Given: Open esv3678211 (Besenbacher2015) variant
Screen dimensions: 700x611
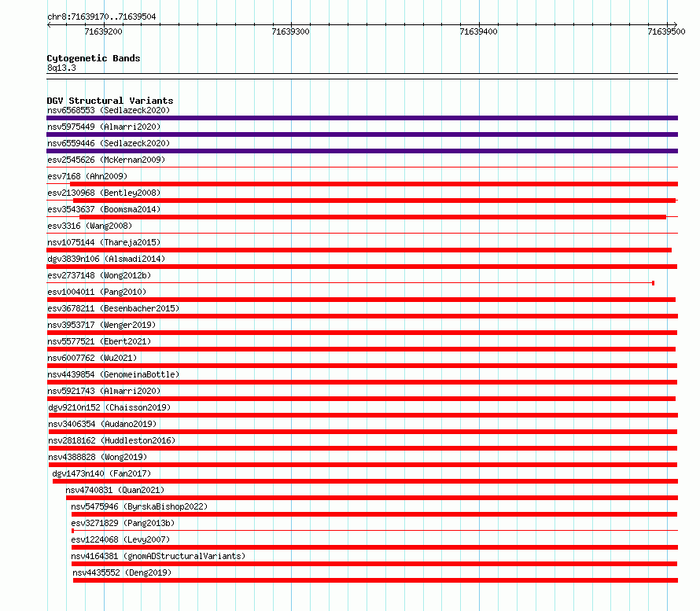Looking at the screenshot, I should [x=113, y=308].
